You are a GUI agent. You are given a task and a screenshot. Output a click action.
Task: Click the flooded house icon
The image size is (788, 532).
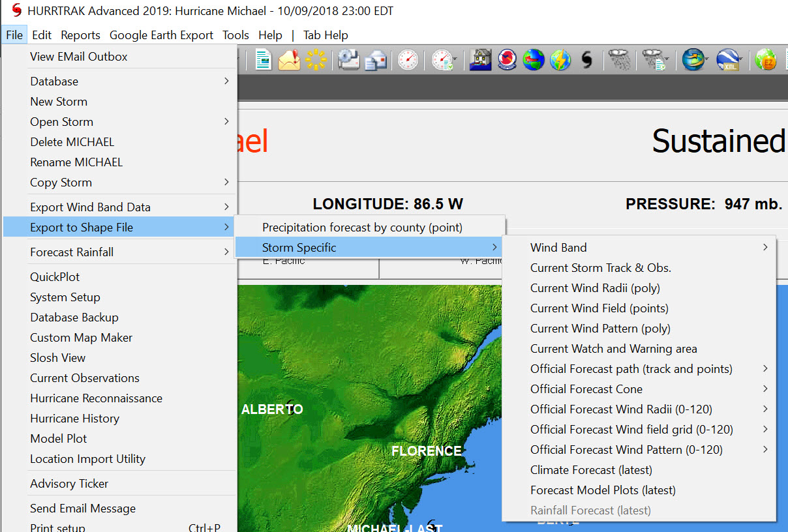click(480, 60)
